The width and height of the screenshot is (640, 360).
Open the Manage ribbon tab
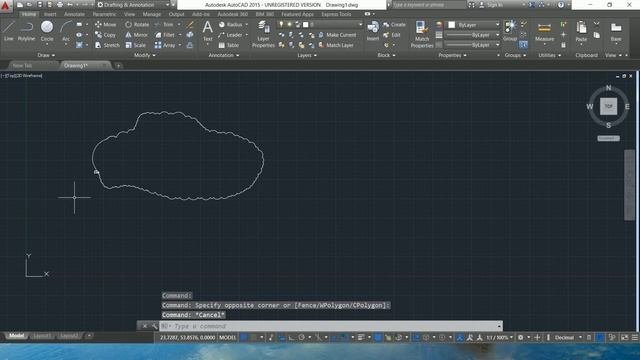click(151, 14)
